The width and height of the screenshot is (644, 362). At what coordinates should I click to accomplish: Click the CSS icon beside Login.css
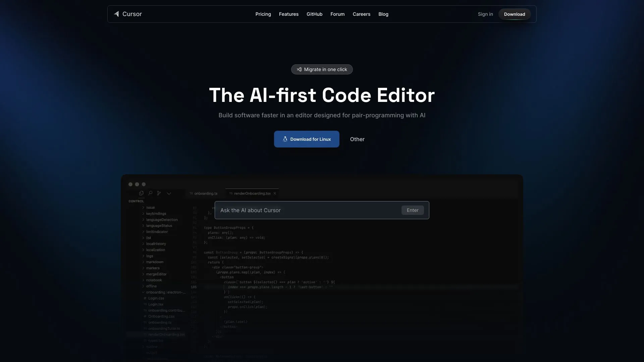[144, 298]
